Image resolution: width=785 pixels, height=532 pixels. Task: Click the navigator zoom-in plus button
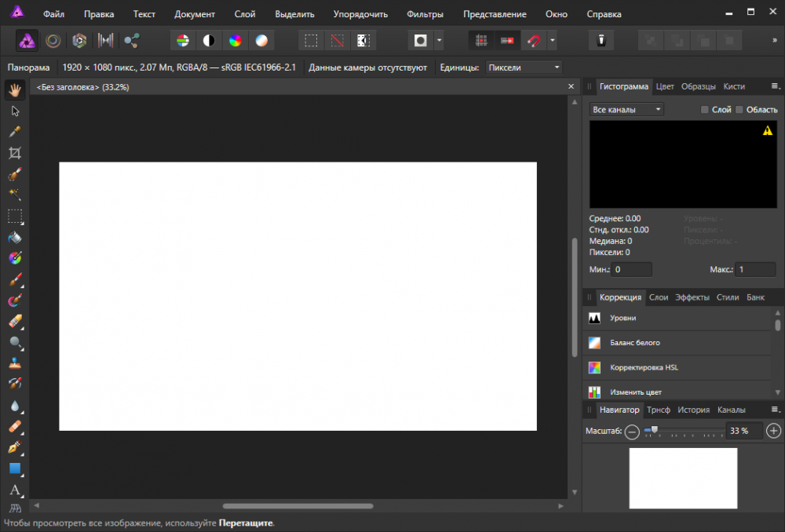point(773,431)
